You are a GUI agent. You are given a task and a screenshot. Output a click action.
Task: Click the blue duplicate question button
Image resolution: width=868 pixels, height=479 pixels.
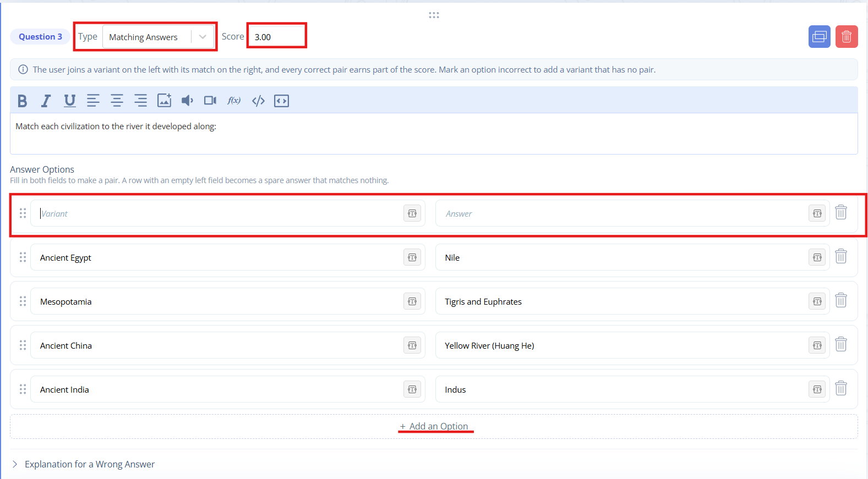tap(819, 37)
